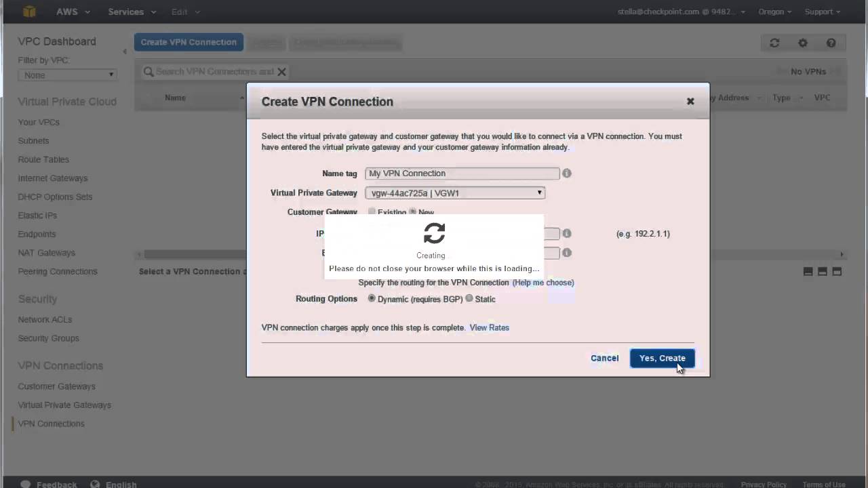Screen dimensions: 868x488
Task: Go to VPC Dashboard
Action: click(57, 41)
